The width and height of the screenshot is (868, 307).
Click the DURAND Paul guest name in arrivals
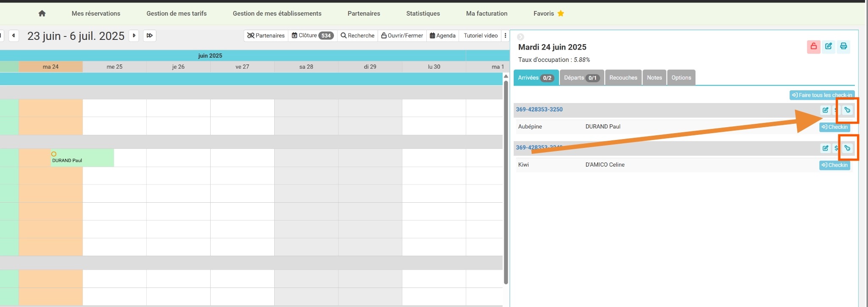coord(603,126)
